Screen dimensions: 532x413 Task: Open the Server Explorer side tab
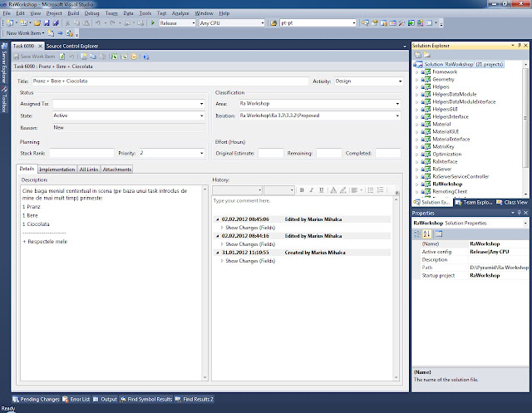pyautogui.click(x=4, y=63)
